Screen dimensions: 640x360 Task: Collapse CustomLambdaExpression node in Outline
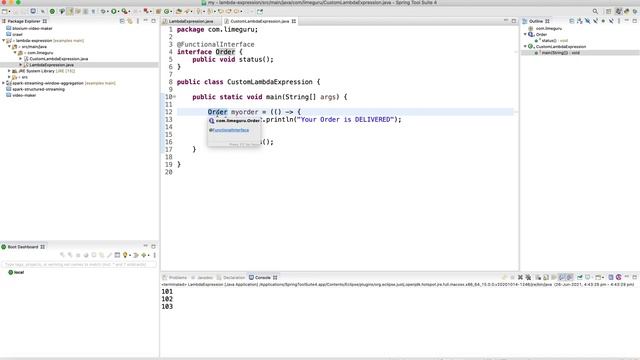[x=525, y=47]
